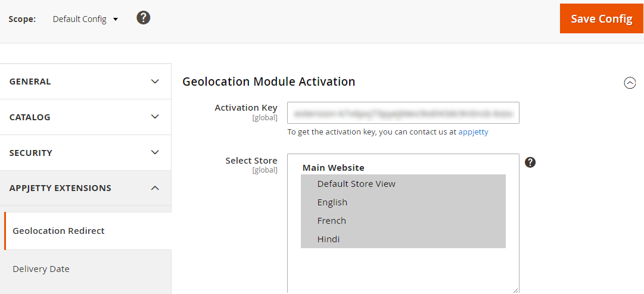Collapse the AppJetty Extensions section
The image size is (644, 294).
[x=85, y=188]
